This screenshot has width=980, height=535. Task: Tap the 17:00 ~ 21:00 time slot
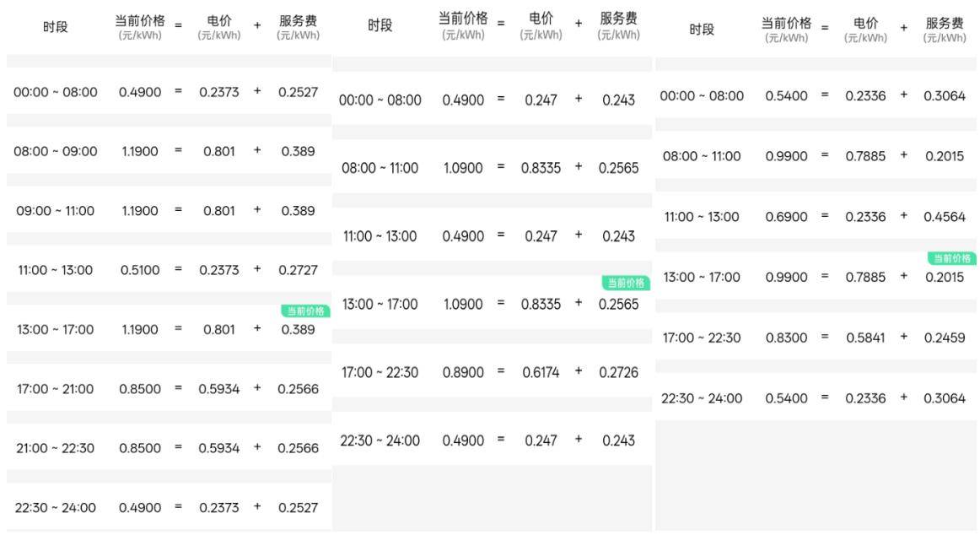(56, 389)
